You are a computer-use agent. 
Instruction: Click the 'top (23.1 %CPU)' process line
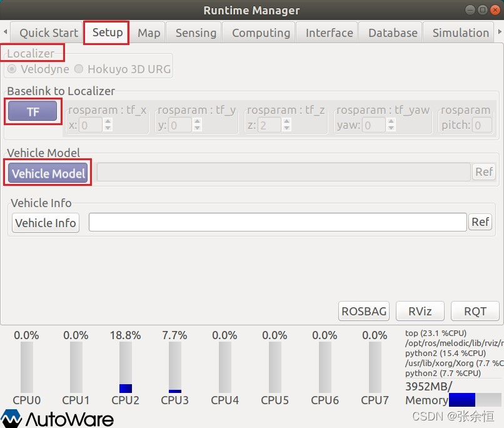click(436, 333)
